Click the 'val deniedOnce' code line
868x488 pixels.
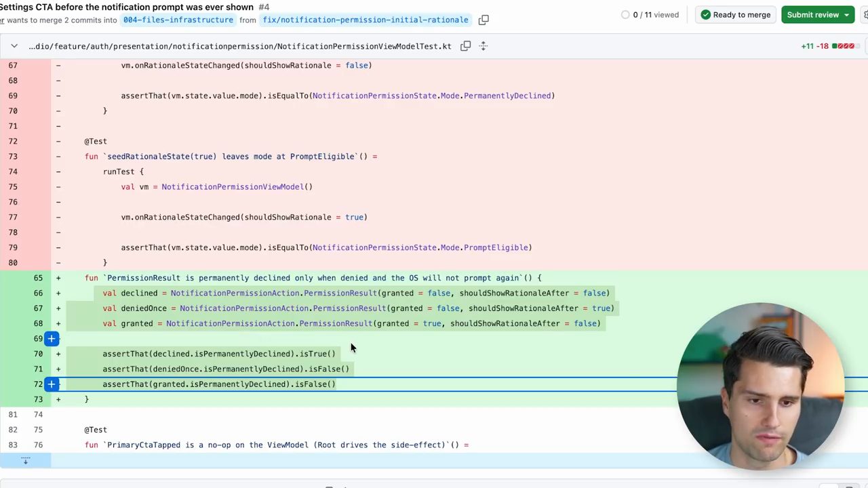358,308
